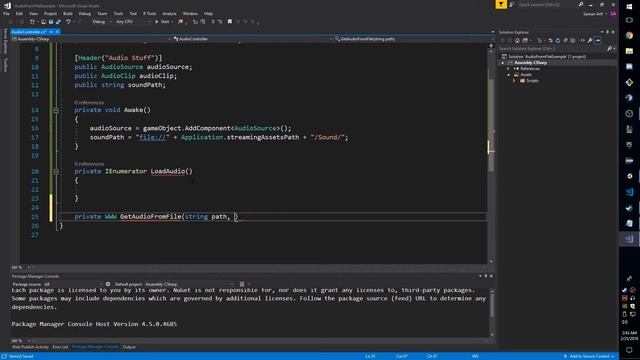640x360 pixels.
Task: Click the bookmark toolbar icon
Action: tap(230, 22)
